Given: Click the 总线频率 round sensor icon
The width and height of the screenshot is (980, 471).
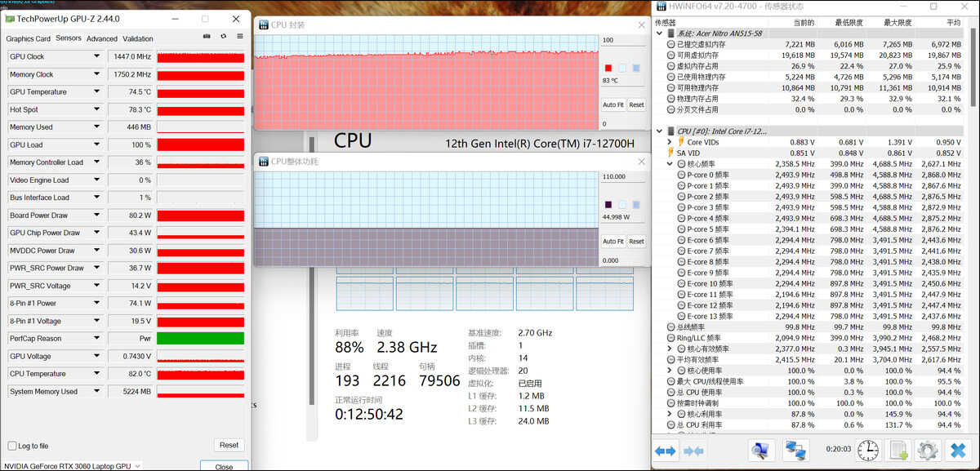Looking at the screenshot, I should (671, 327).
